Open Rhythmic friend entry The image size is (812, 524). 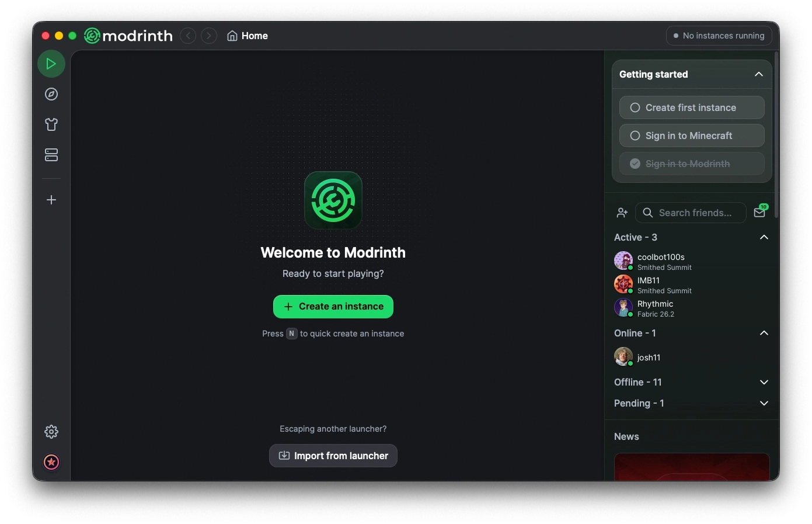coord(692,308)
